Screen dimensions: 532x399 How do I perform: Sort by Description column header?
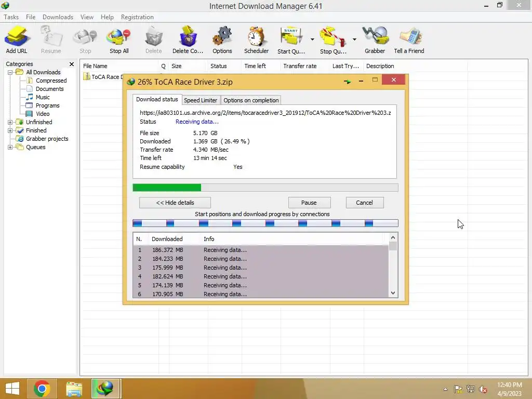point(415,66)
